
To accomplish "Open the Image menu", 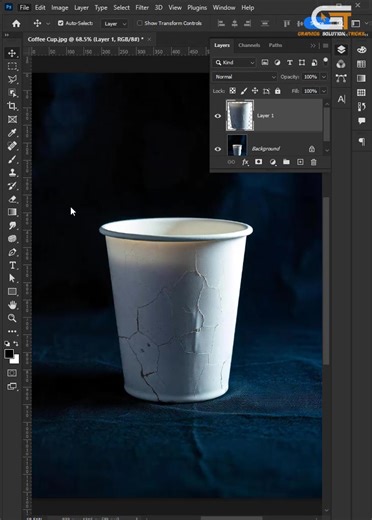I will pos(60,7).
